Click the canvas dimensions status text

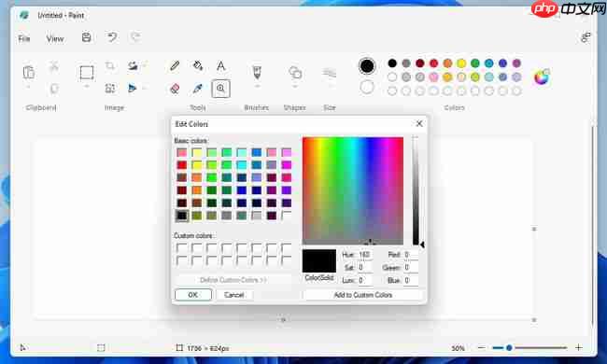(208, 348)
